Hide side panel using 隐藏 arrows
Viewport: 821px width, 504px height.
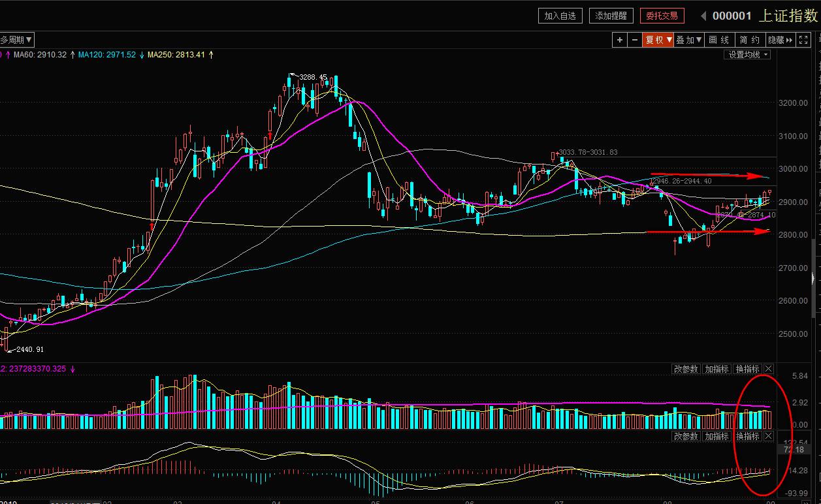pyautogui.click(x=780, y=40)
